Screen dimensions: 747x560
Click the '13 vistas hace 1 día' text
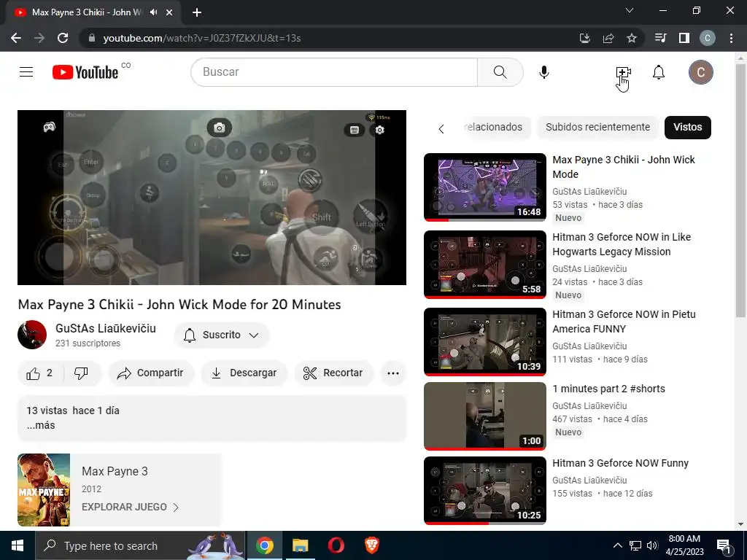point(73,411)
